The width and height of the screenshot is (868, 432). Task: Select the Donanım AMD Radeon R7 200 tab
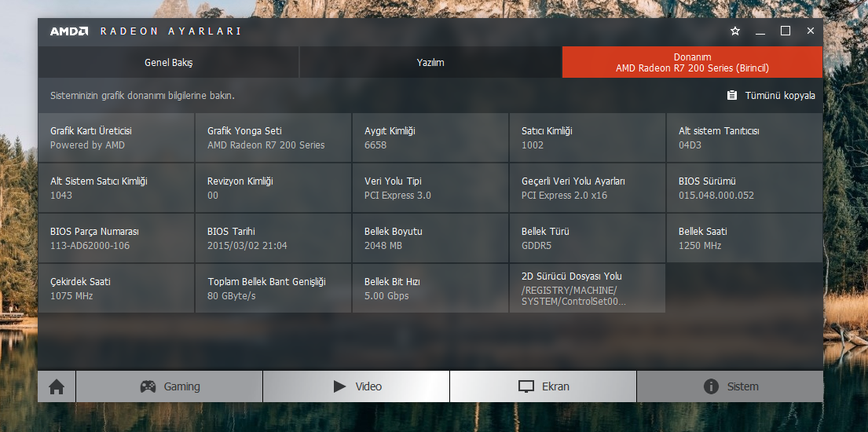tap(693, 62)
